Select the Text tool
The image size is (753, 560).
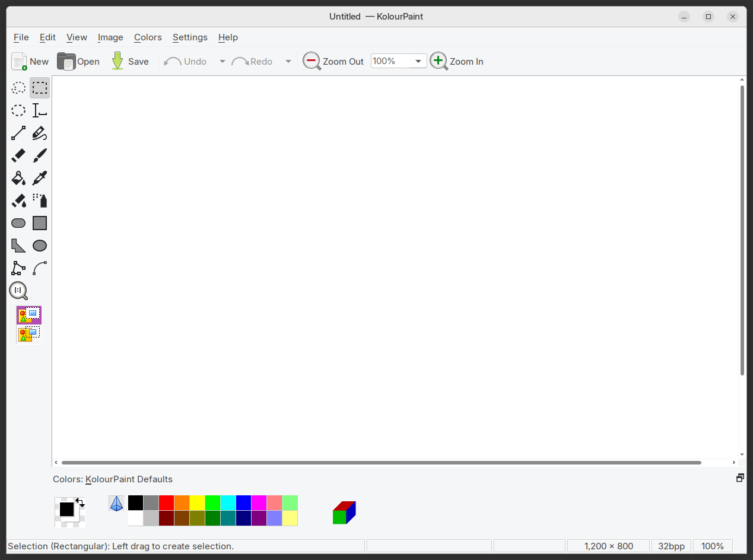click(40, 111)
